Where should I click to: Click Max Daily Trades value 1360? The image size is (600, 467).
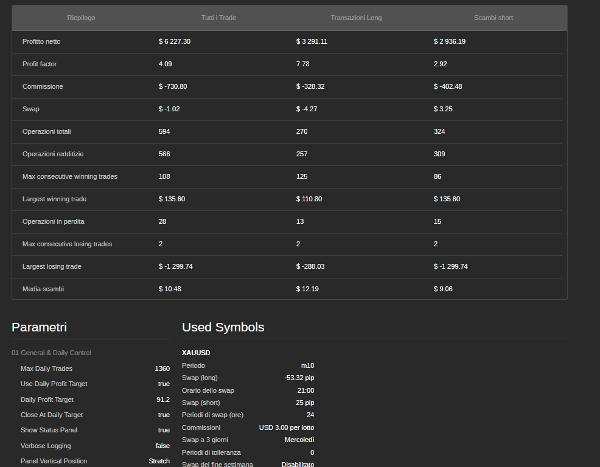(162, 369)
